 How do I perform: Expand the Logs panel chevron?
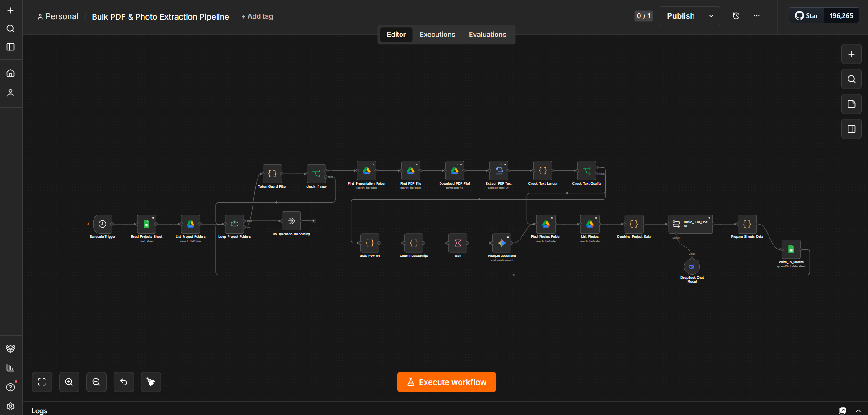pos(858,410)
